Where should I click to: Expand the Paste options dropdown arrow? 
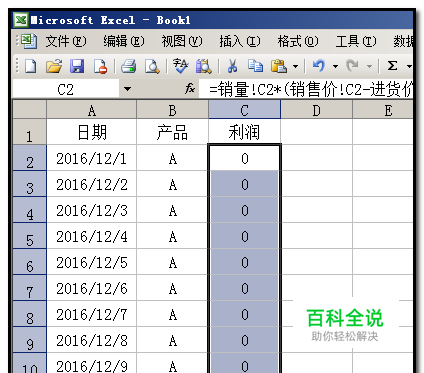click(x=296, y=66)
